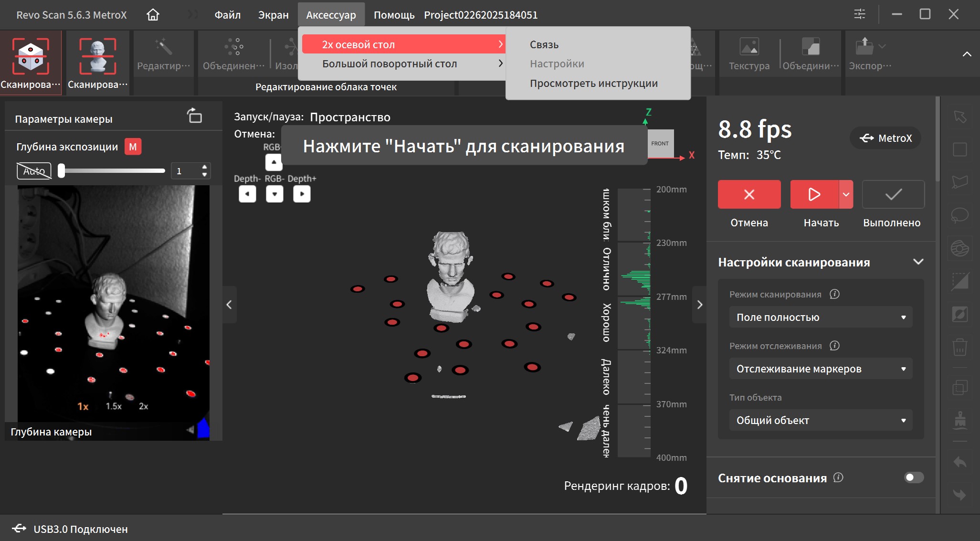Open the Поле полностью scan mode dropdown
Screen dimensions: 980x541
tap(820, 317)
